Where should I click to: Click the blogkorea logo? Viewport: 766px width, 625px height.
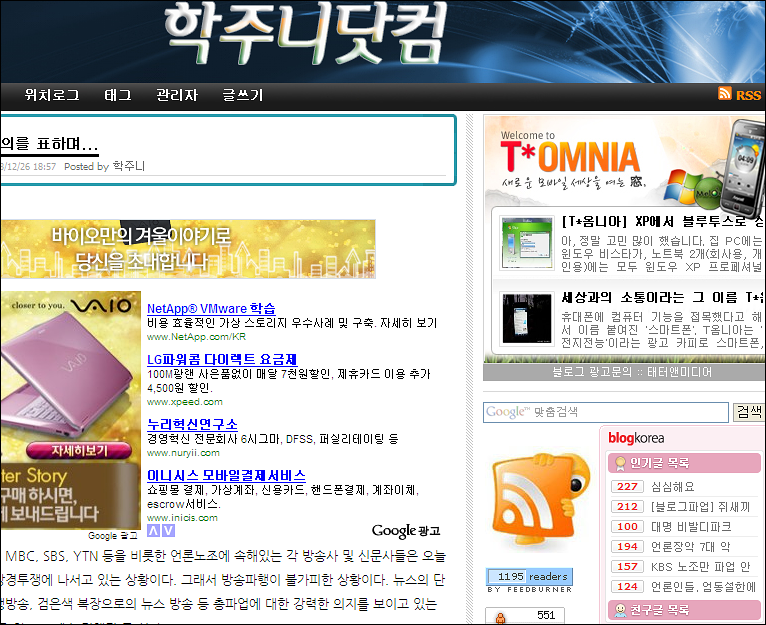(x=636, y=438)
